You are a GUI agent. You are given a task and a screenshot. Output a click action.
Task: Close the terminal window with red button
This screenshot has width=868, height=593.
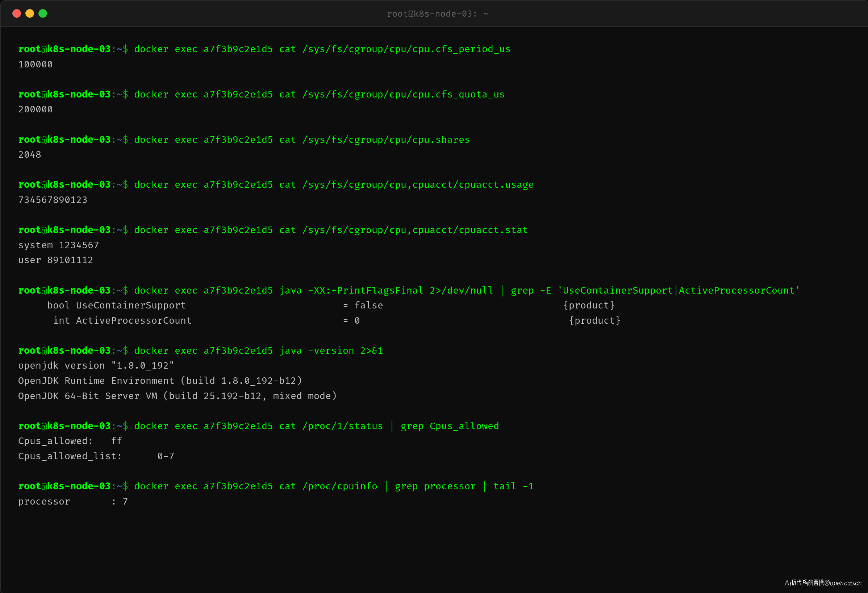[16, 14]
